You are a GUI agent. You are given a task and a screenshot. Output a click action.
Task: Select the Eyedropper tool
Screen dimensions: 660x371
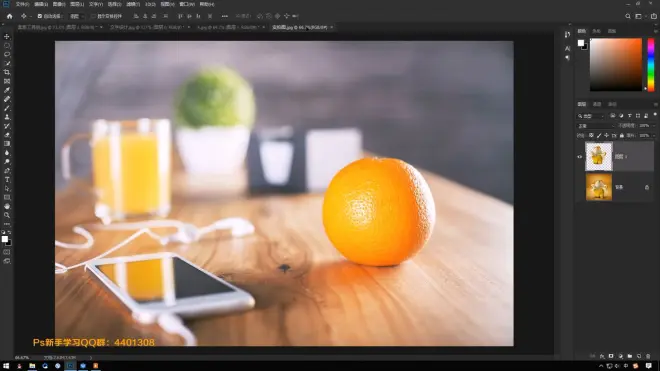[x=7, y=90]
